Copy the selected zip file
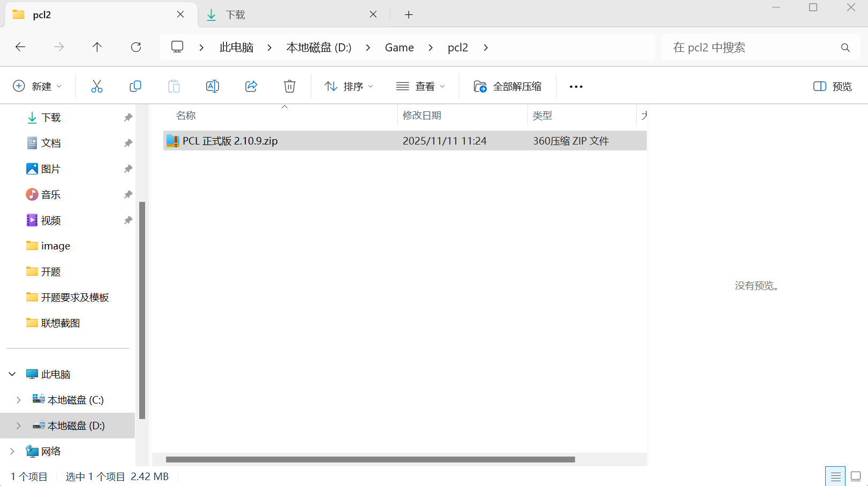 135,86
